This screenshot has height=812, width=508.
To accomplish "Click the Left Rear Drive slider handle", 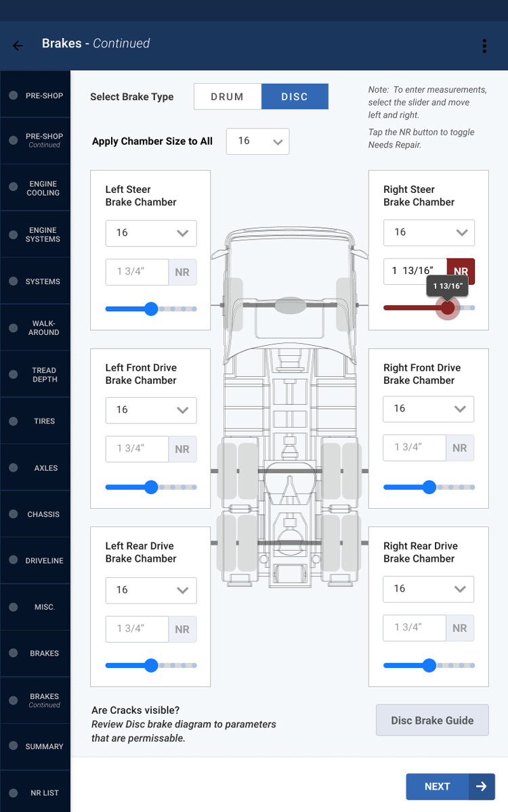I will click(151, 666).
